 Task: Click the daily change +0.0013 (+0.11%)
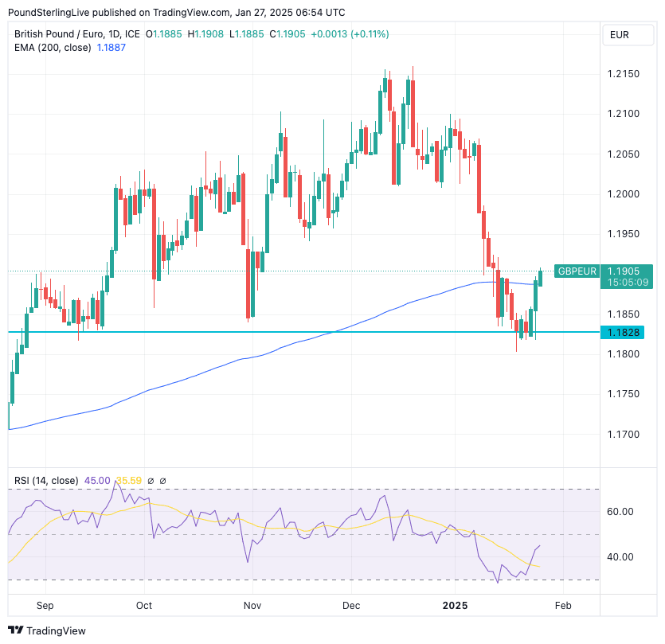tap(350, 34)
